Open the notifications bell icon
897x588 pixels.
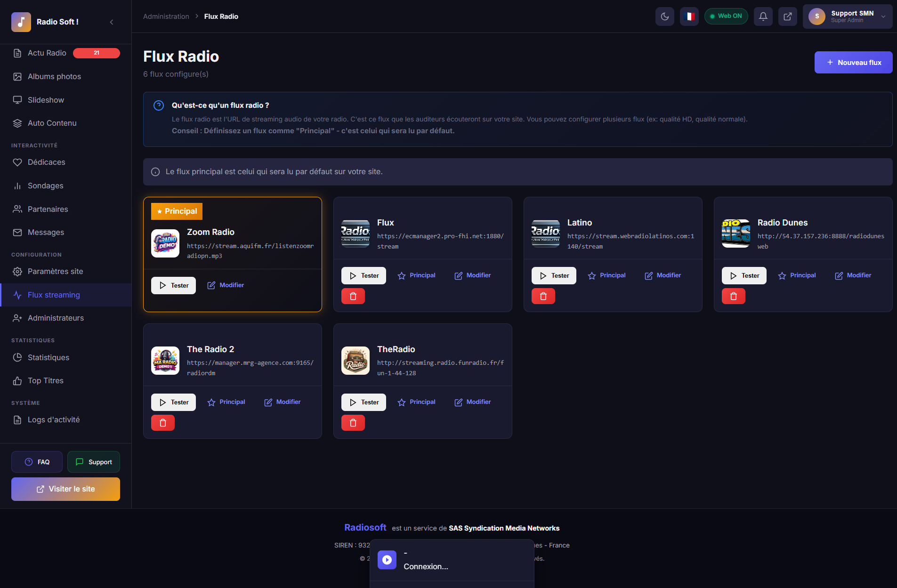[x=763, y=16]
